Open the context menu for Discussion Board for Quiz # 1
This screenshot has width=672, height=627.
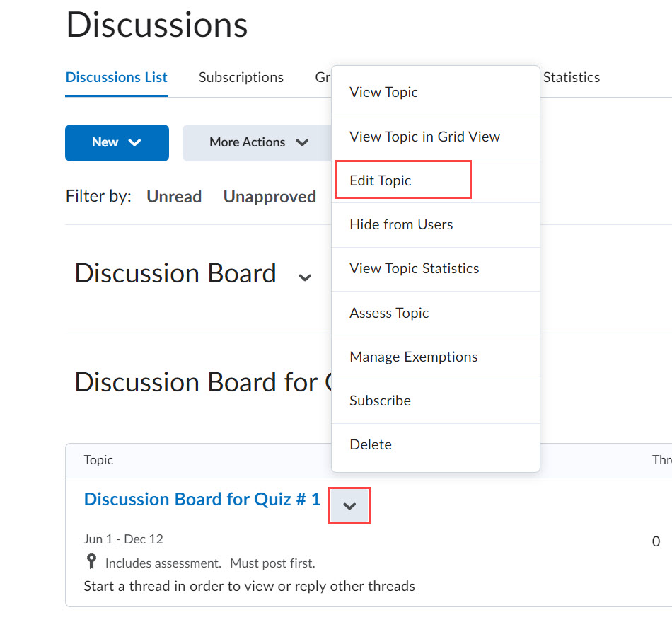coord(349,503)
